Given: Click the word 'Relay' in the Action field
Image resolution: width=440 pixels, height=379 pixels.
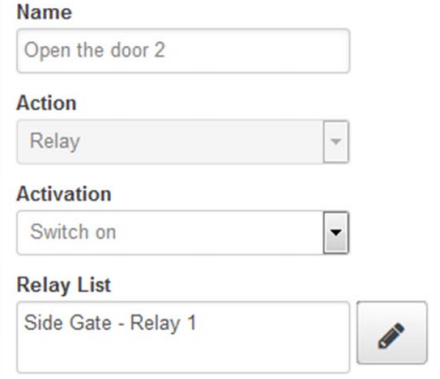Looking at the screenshot, I should click(55, 141).
